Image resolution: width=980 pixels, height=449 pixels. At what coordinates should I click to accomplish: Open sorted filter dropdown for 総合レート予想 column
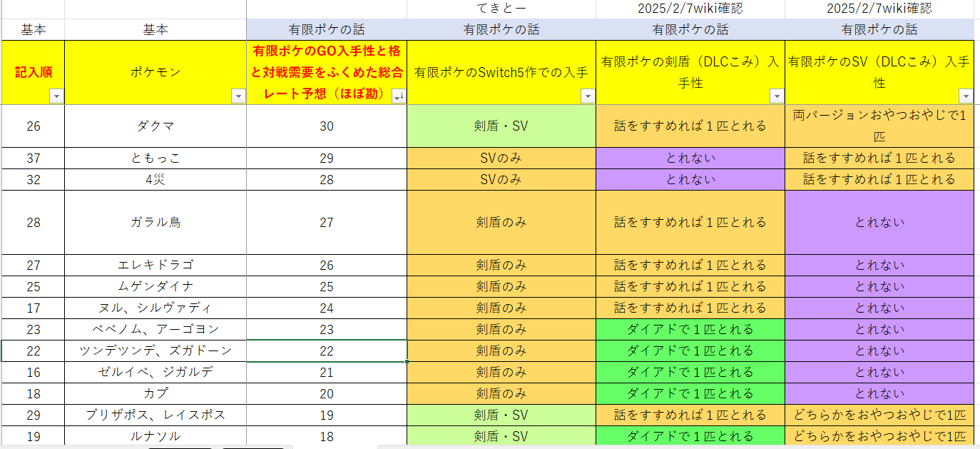click(x=399, y=96)
